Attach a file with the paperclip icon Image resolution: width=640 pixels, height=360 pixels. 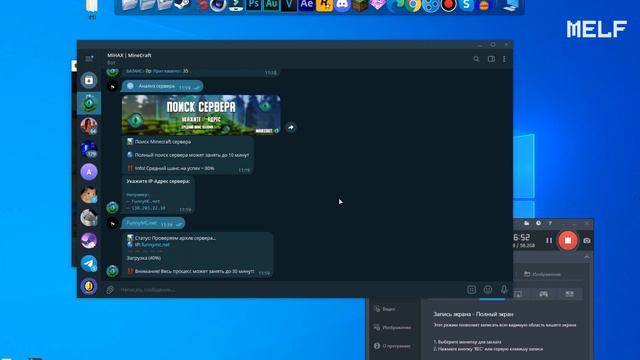click(x=110, y=289)
